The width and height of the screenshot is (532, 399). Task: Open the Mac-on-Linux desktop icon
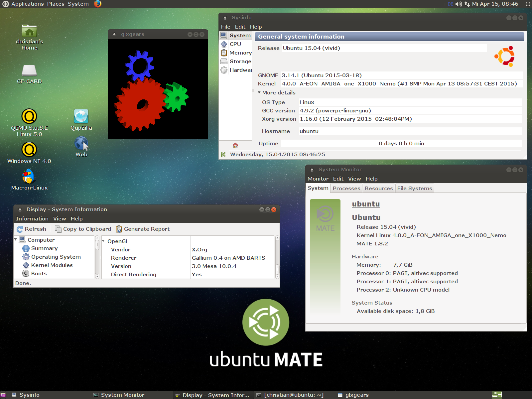(29, 176)
